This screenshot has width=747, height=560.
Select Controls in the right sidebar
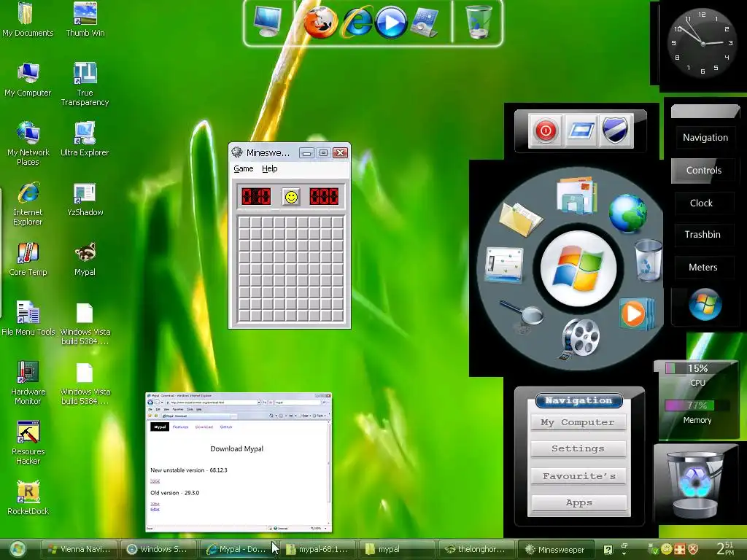[x=703, y=171]
